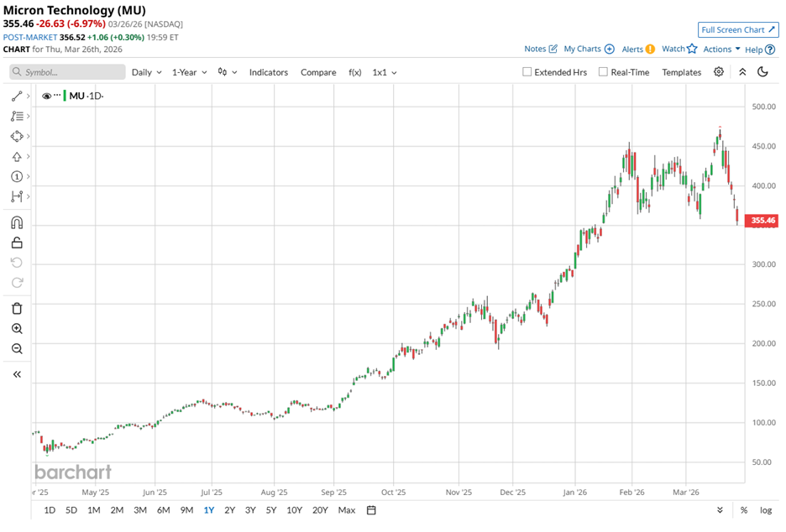The width and height of the screenshot is (786, 532).
Task: Collapse the left drawing toolbar
Action: click(x=17, y=374)
